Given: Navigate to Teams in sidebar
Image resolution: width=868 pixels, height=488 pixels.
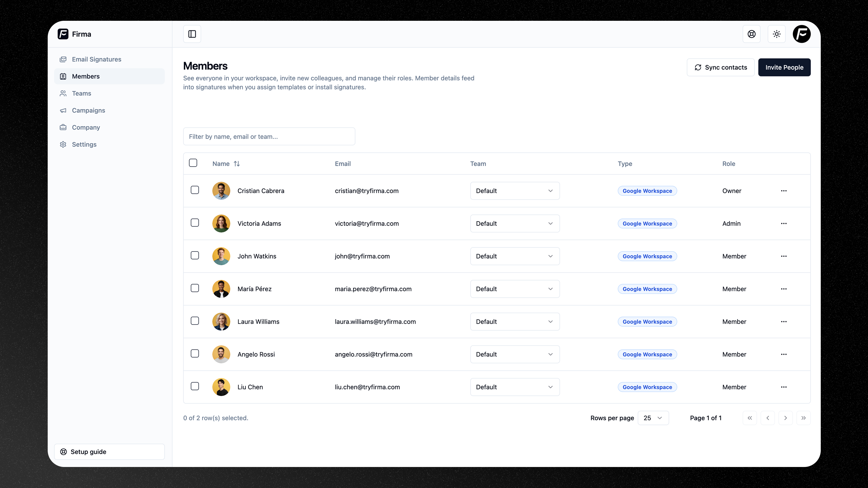Looking at the screenshot, I should tap(109, 93).
